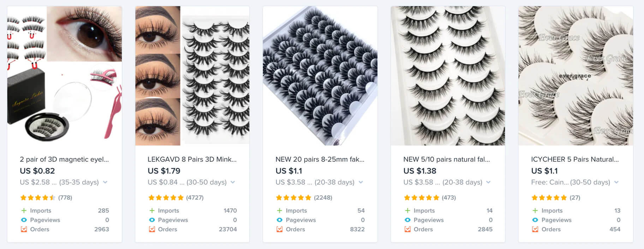The height and width of the screenshot is (249, 644).
Task: Click the Pageviews eye icon on NEW 20 pairs card
Action: click(x=279, y=220)
